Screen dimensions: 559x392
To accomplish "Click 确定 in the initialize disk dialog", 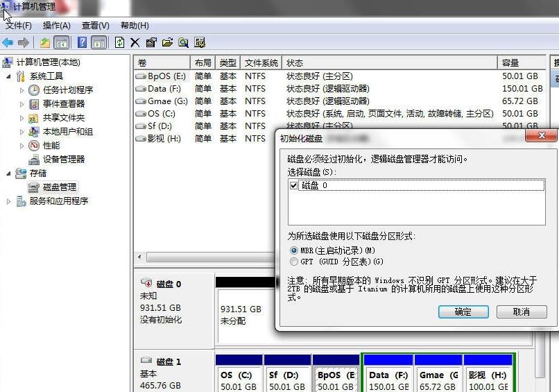I will coord(463,312).
